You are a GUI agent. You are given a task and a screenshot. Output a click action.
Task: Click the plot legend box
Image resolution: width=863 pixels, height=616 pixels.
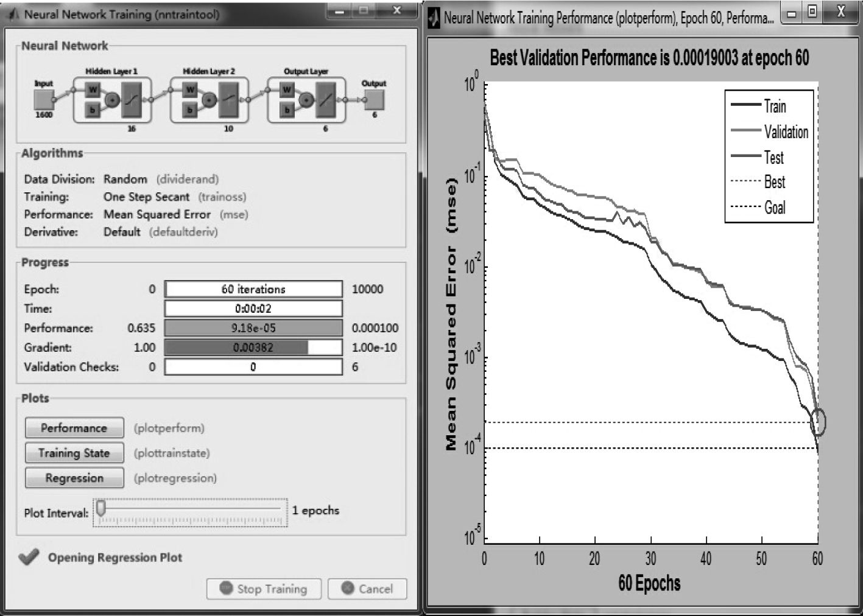(x=769, y=156)
